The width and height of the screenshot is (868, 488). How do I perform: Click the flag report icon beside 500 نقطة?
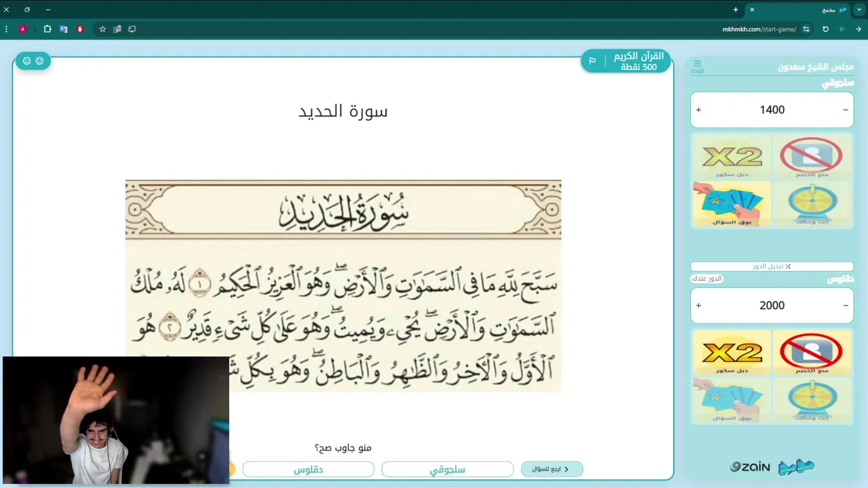(592, 61)
